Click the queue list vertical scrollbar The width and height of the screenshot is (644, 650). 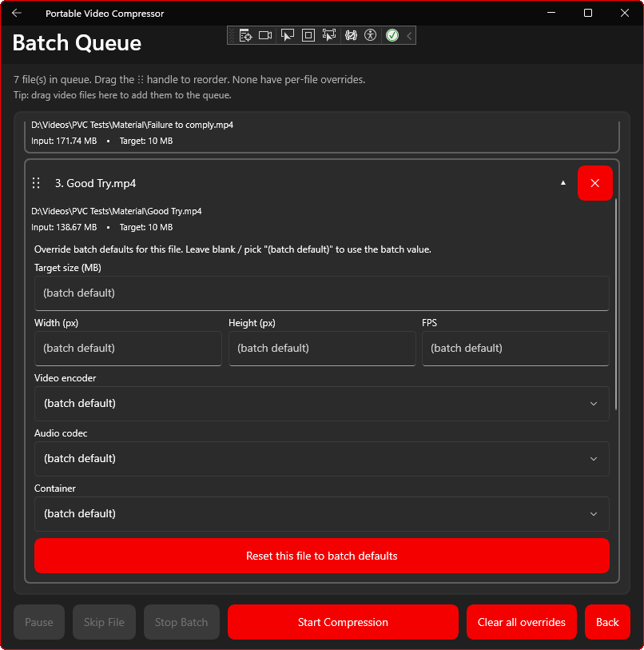pyautogui.click(x=616, y=305)
